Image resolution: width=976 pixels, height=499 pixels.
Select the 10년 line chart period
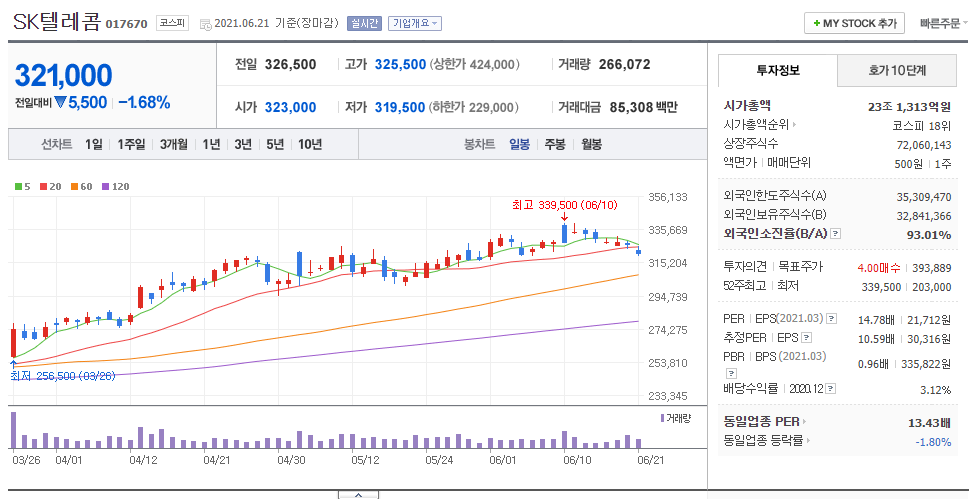[x=310, y=144]
